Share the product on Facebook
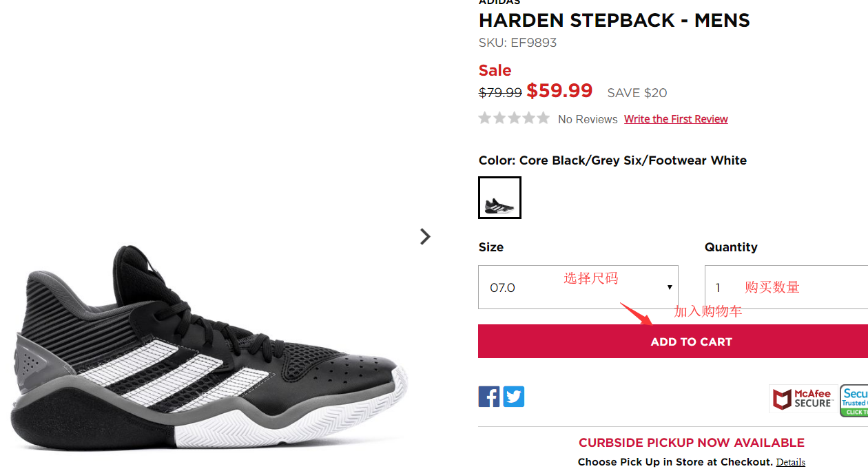Screen dimensions: 868x471 coord(489,397)
